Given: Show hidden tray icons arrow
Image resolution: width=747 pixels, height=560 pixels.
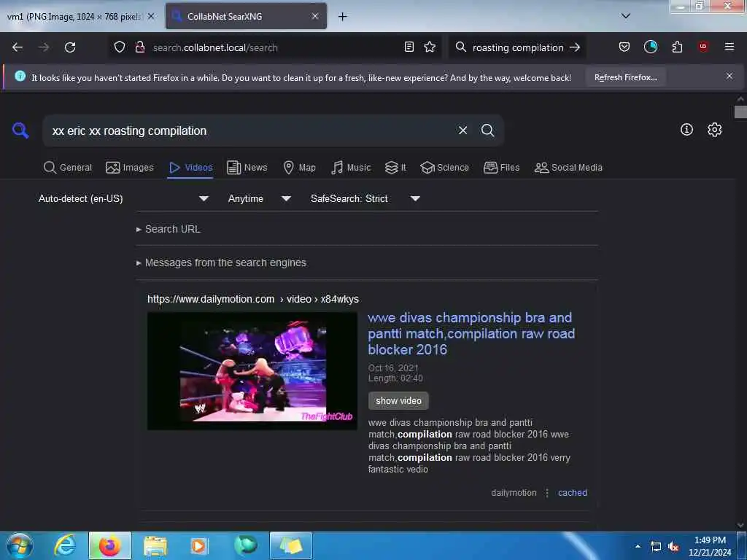Looking at the screenshot, I should [x=638, y=546].
